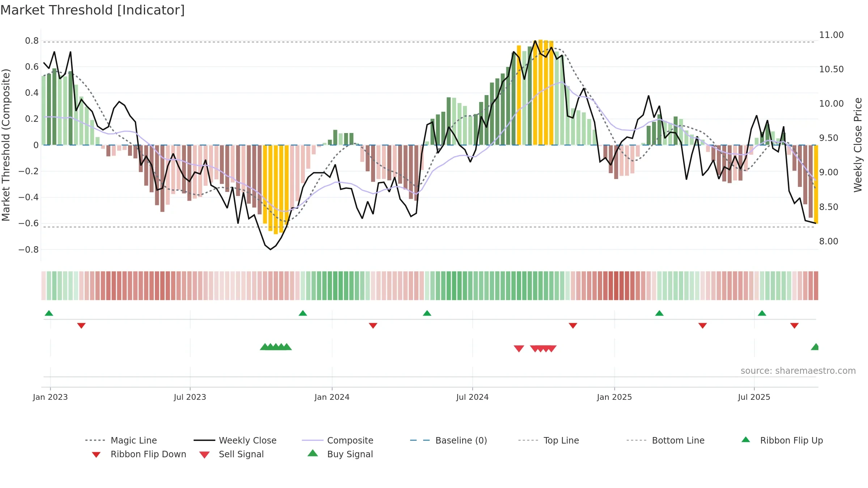
Task: Toggle the Composite legend entry
Action: 337,440
